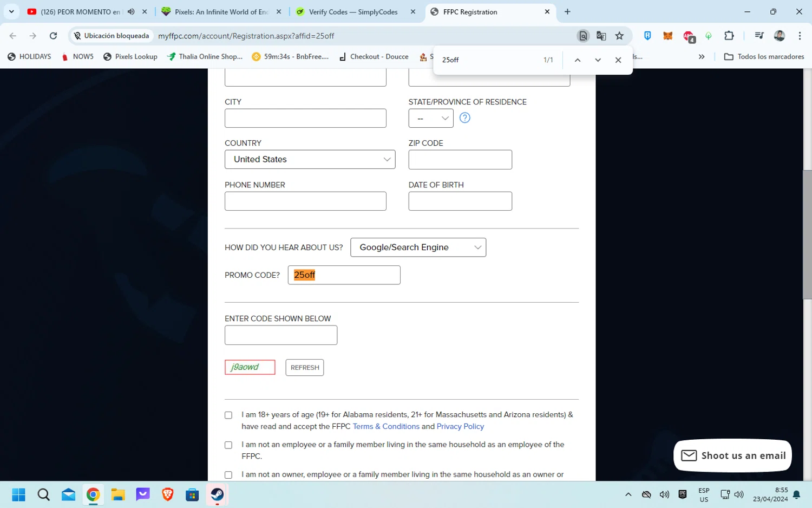Open Microsoft Store taskbar icon
Screen dimensions: 812x508
point(192,494)
